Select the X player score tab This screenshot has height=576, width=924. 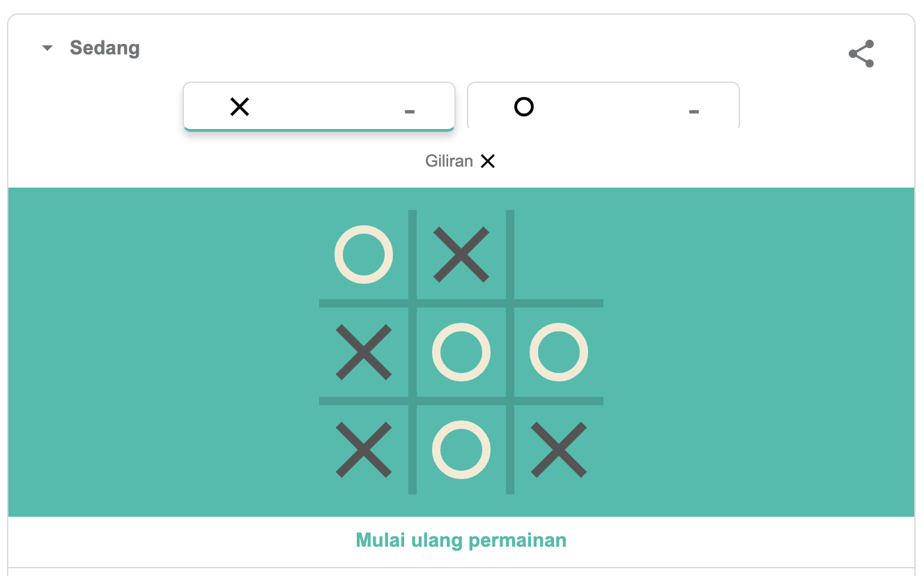(318, 107)
